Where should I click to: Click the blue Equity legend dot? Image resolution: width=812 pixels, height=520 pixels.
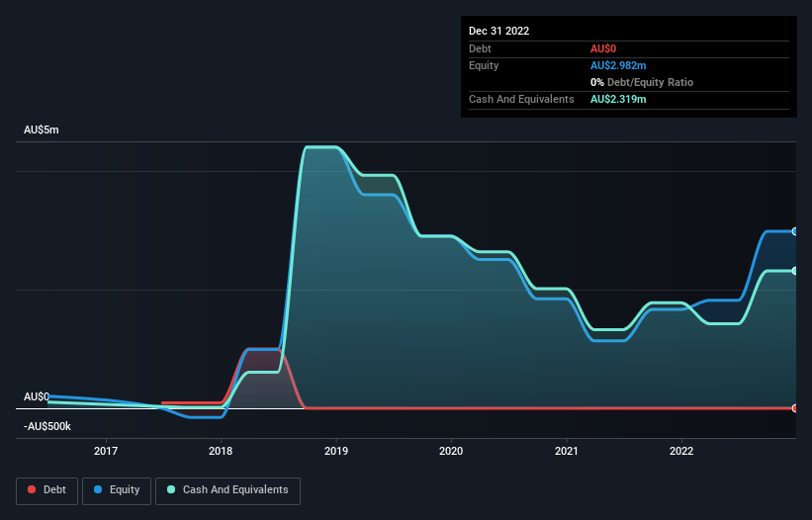point(98,489)
